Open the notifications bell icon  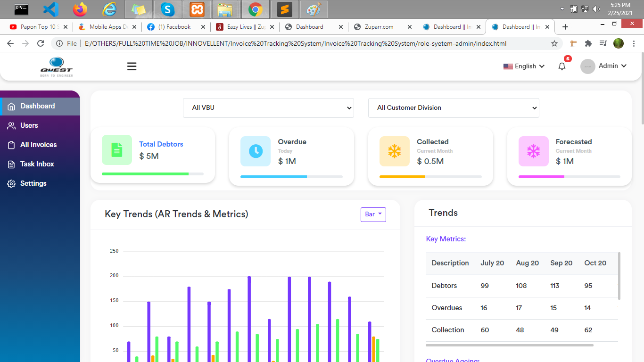click(561, 66)
